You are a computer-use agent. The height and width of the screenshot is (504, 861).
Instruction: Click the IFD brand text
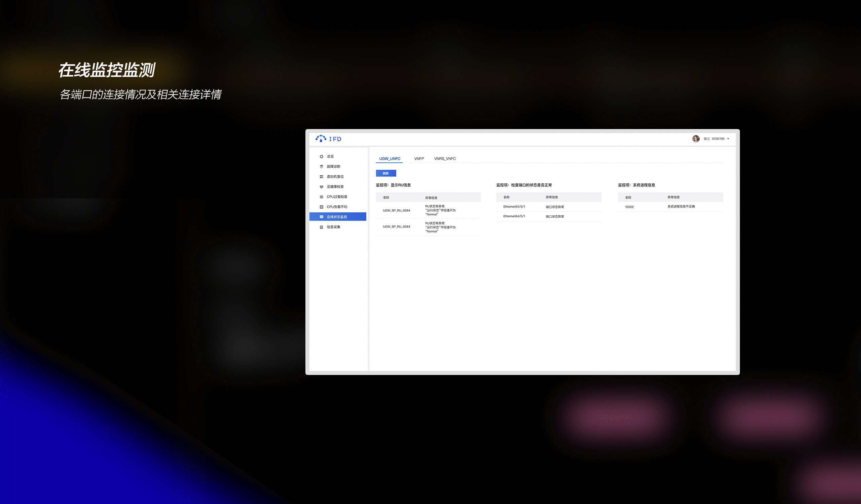[x=335, y=139]
